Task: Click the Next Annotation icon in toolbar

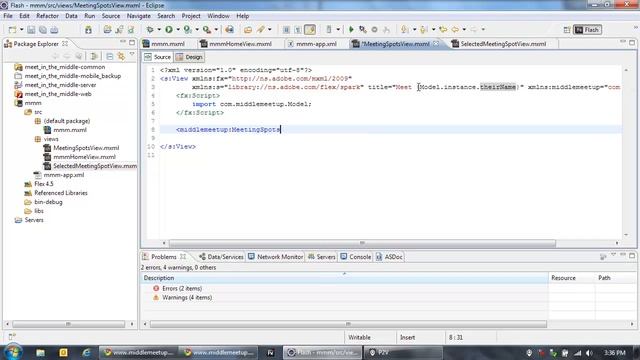Action: coord(404,29)
